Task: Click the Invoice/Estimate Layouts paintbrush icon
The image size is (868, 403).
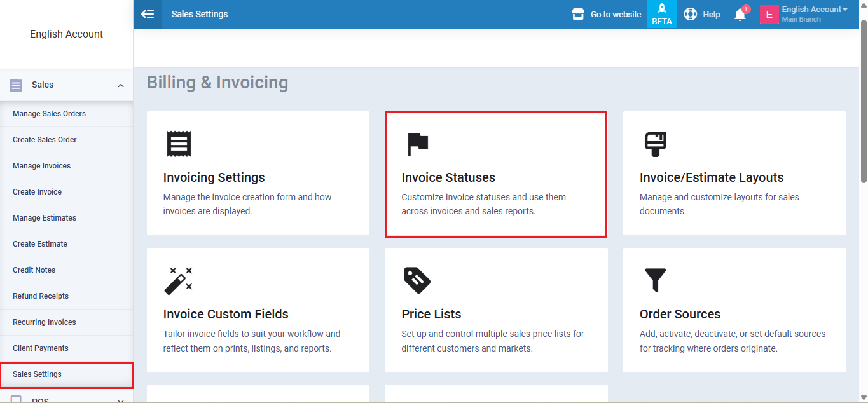Action: (x=655, y=144)
